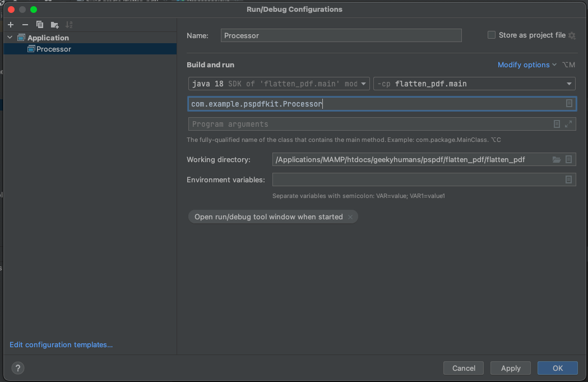Open the -cp flatten_pdf.main classpath dropdown

click(568, 83)
